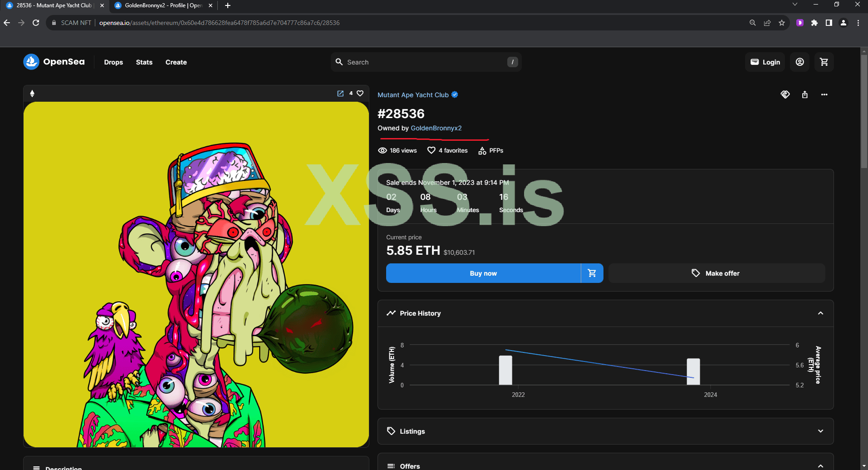Collapse the Price History section
Screen dimensions: 868x470
[820, 313]
